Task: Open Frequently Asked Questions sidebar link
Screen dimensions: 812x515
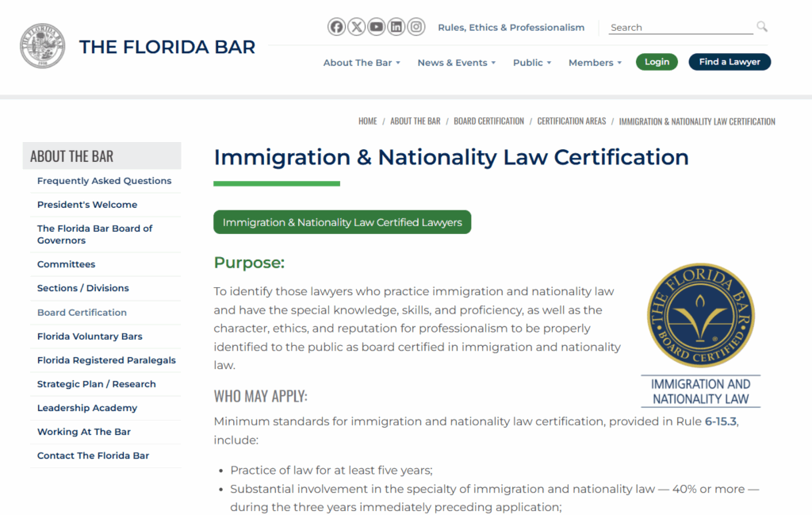Action: [x=104, y=181]
